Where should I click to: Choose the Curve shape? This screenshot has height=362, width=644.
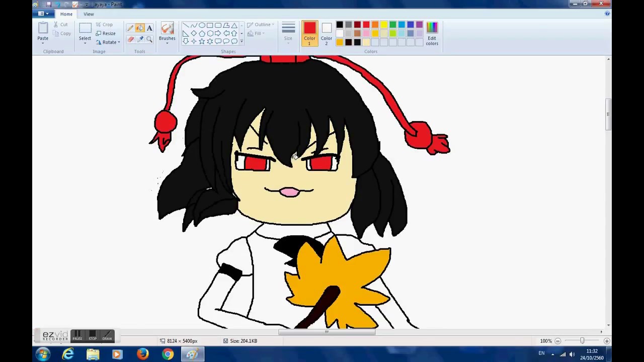click(194, 26)
